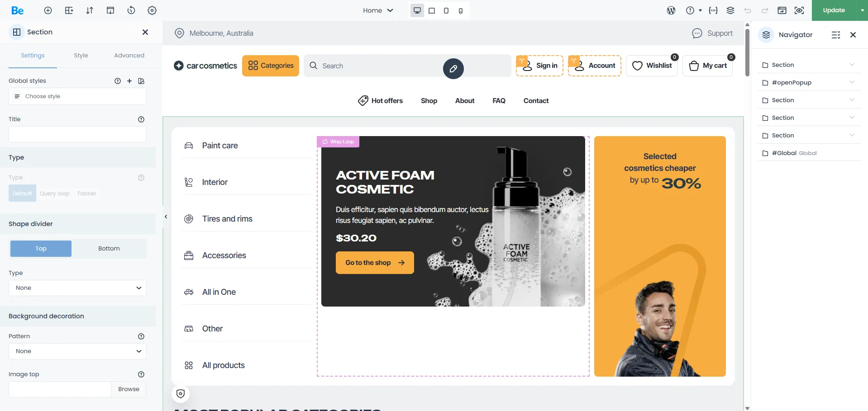Click the reorder sections arrows icon

click(x=90, y=10)
